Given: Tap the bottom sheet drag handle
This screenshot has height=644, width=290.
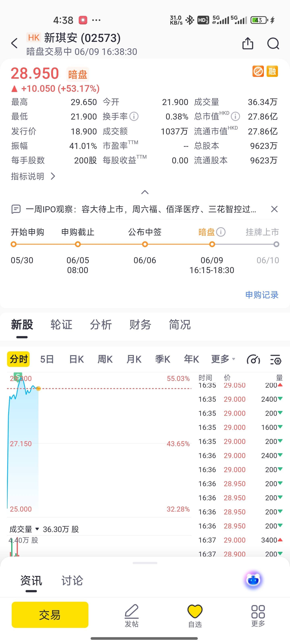Looking at the screenshot, I should click(145, 563).
